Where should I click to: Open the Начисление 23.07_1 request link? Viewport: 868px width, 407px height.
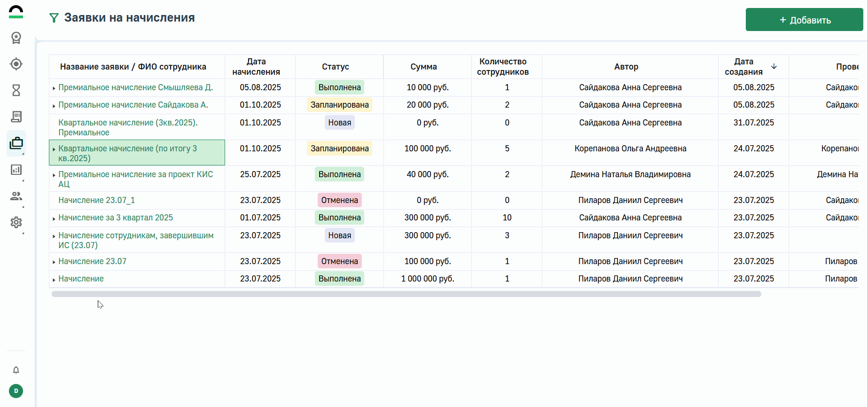[x=96, y=200]
